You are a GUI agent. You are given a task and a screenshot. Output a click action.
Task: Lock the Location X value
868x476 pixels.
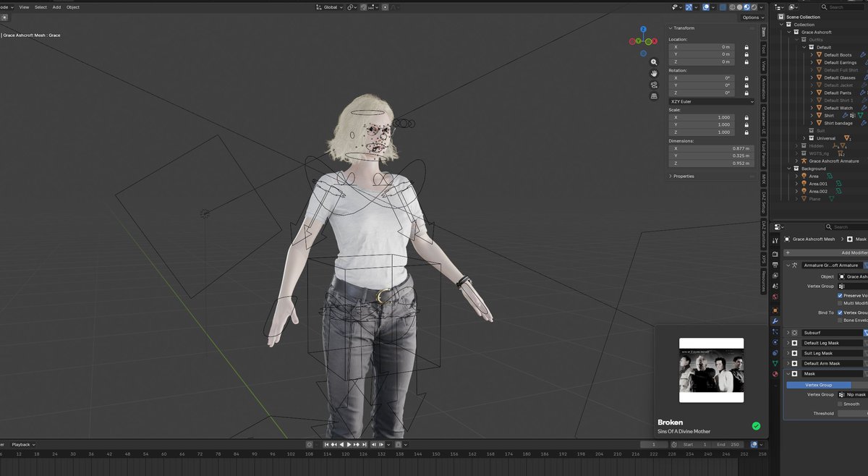(746, 47)
